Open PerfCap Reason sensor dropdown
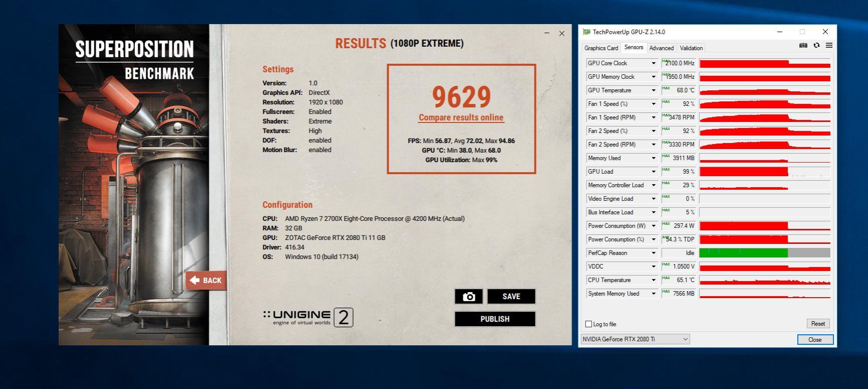 [x=653, y=253]
